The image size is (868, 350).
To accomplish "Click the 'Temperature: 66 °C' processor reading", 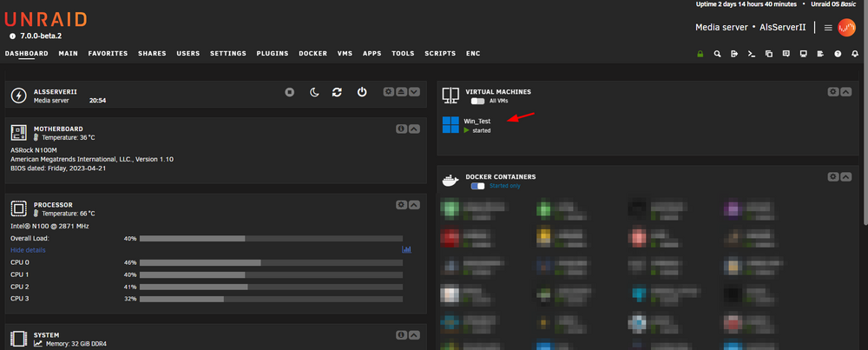I will point(68,213).
